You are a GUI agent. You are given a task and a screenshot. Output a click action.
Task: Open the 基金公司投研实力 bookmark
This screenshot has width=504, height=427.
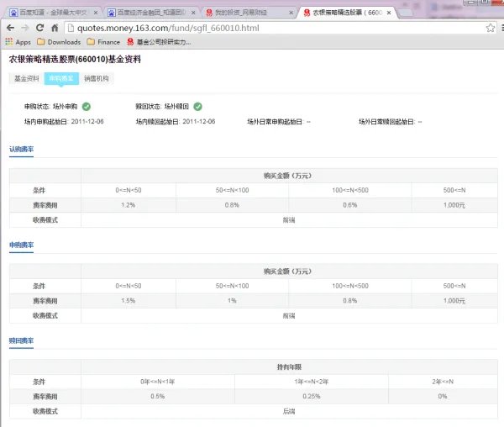(159, 42)
